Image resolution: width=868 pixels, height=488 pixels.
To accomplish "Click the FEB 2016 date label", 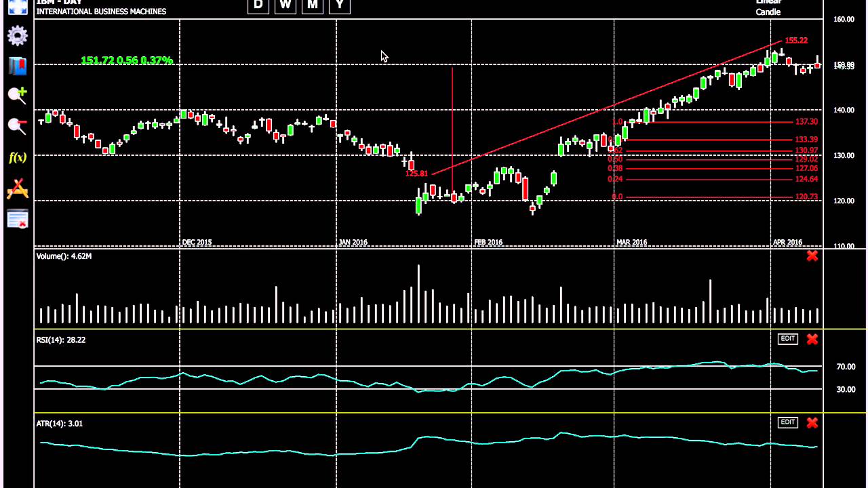I will click(488, 242).
